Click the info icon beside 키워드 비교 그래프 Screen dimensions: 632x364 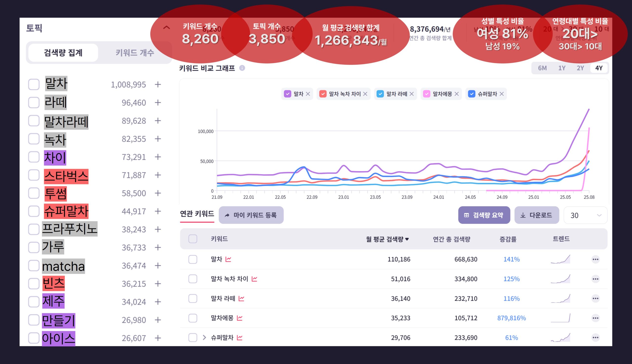click(x=242, y=68)
